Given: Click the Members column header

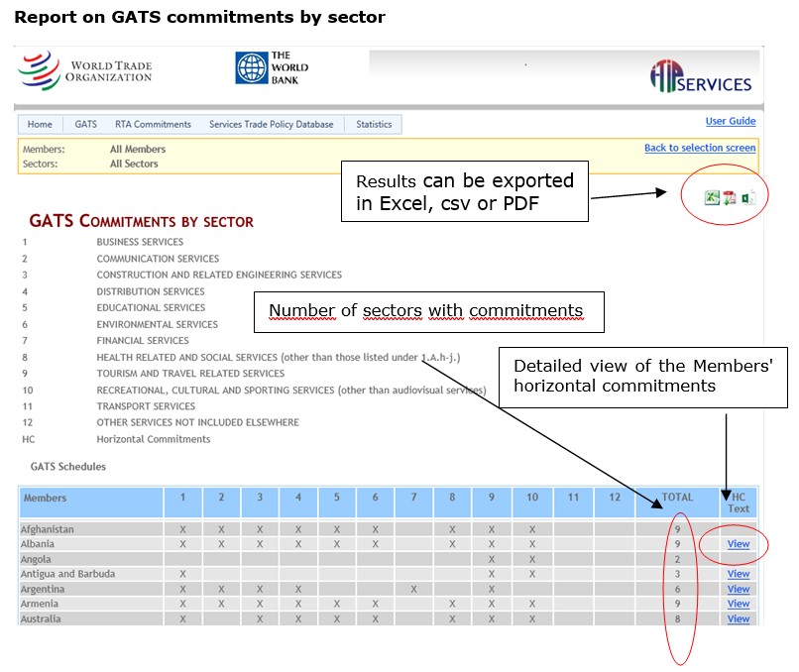Looking at the screenshot, I should [x=90, y=503].
